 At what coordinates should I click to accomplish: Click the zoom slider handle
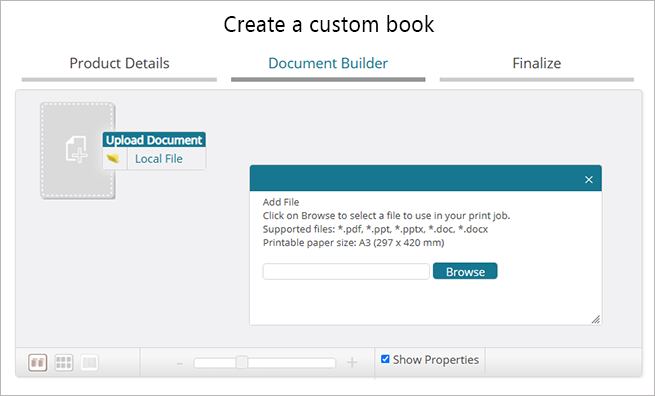tap(242, 362)
